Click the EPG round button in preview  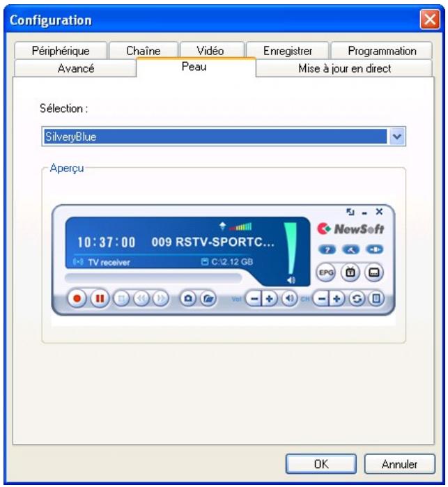pos(326,272)
